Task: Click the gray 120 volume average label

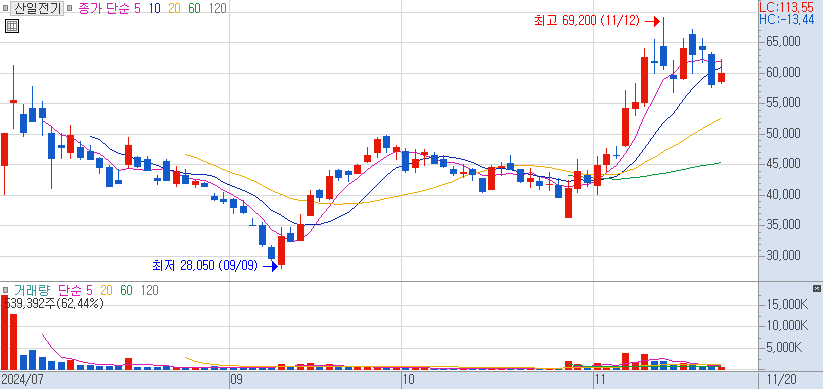Action: tap(150, 290)
